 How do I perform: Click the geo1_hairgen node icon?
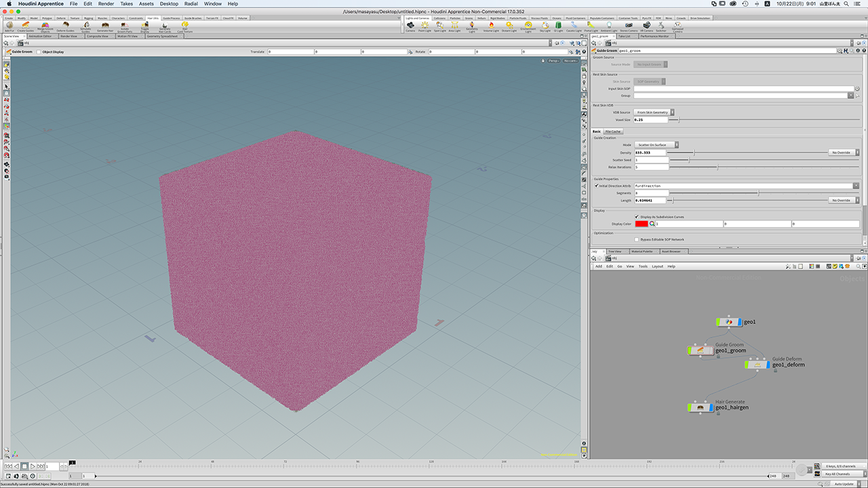click(701, 407)
